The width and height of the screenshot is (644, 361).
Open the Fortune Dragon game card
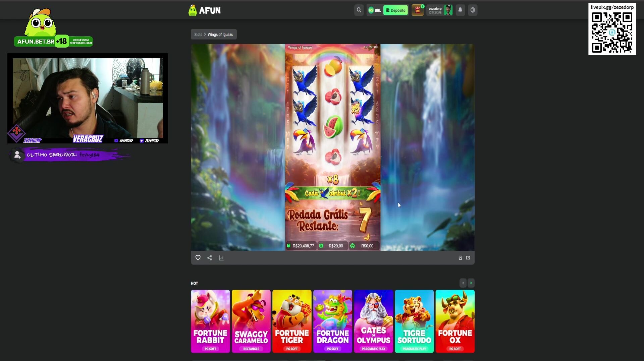[333, 321]
